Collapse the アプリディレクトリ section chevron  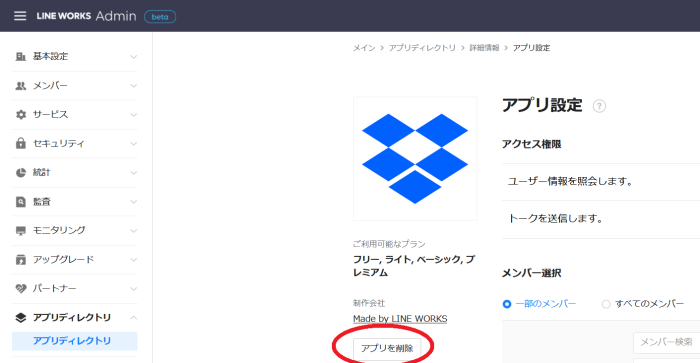(133, 317)
